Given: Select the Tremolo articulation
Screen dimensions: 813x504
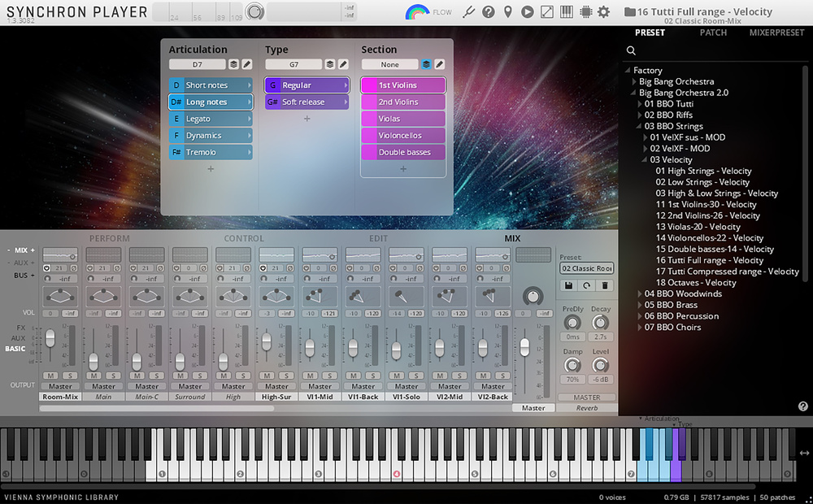Looking at the screenshot, I should pyautogui.click(x=211, y=153).
